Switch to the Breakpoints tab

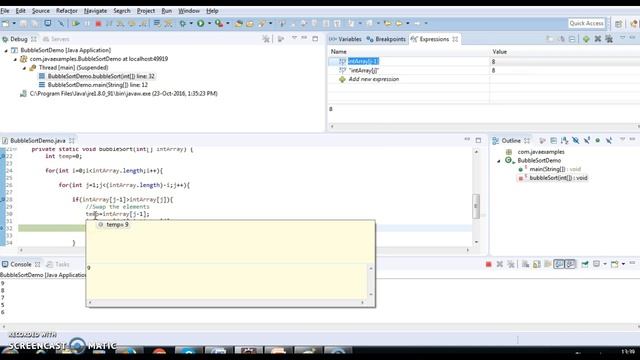(x=386, y=39)
